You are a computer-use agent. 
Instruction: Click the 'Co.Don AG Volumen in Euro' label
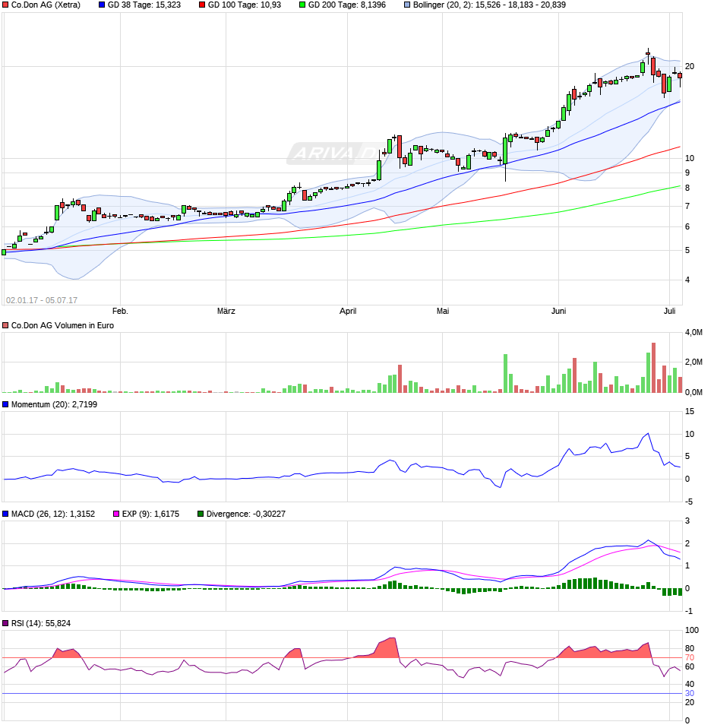(62, 326)
